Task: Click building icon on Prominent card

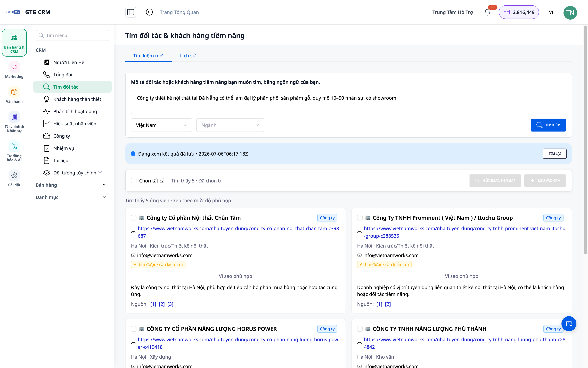Action: [368, 218]
